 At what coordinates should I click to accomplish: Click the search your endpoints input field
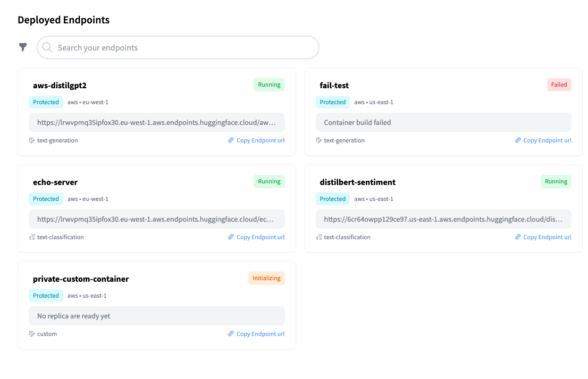point(178,47)
